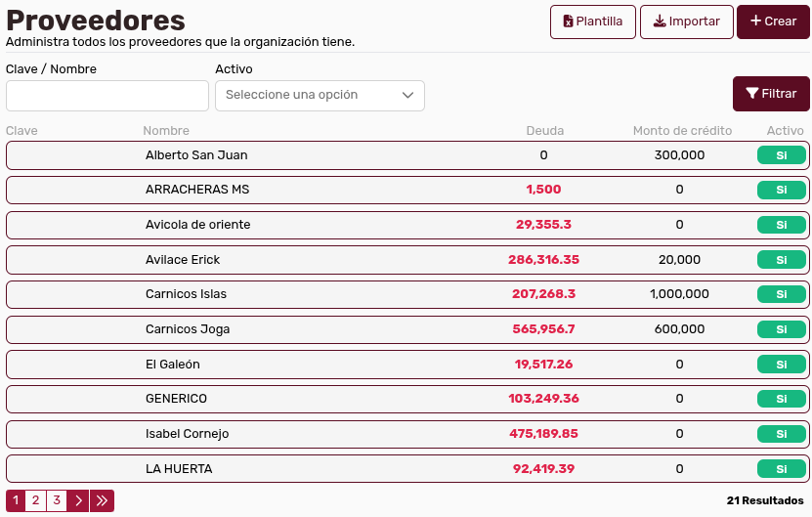Screen dimensions: 812x517
Task: Open the Activo filter dropdown
Action: pos(320,95)
